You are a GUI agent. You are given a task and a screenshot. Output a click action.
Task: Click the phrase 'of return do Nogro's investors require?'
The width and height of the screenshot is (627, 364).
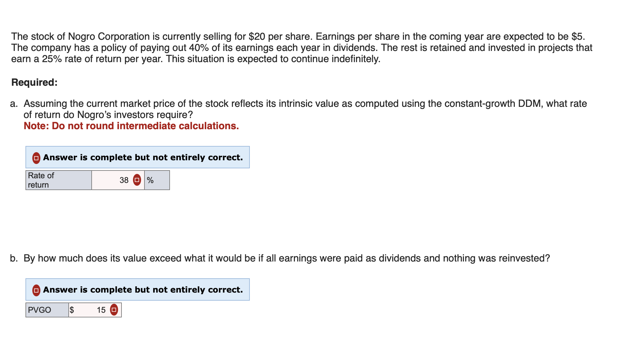pos(108,115)
